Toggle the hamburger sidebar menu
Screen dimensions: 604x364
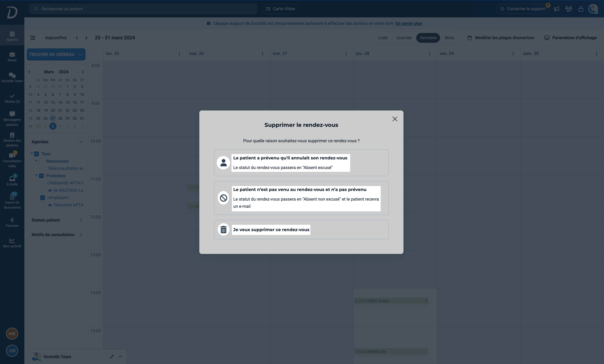pos(33,38)
